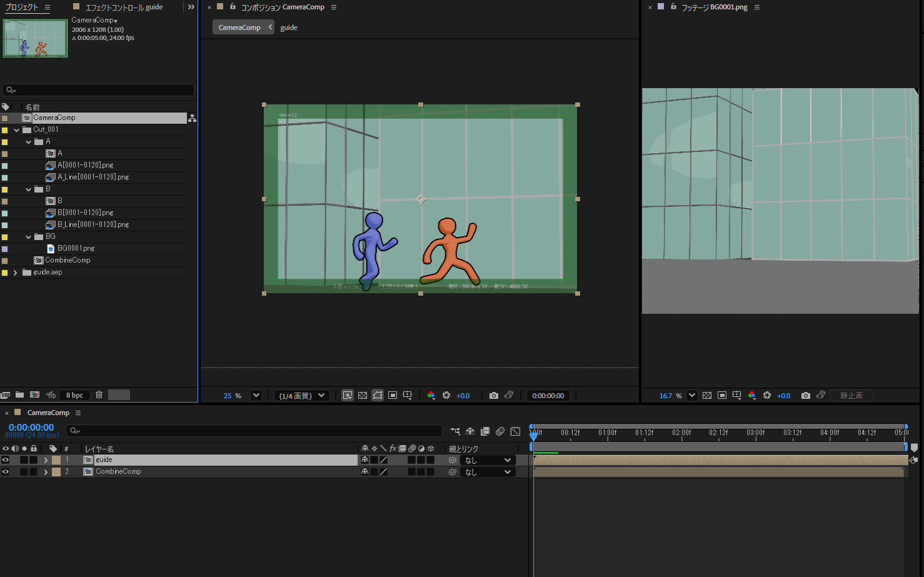Toggle the transparency grid in composition viewer

tap(363, 396)
